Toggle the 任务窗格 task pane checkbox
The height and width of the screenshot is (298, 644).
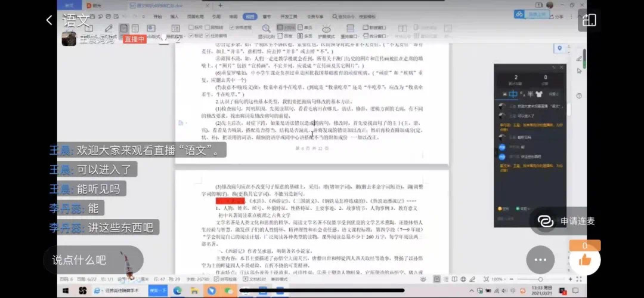[x=206, y=36]
